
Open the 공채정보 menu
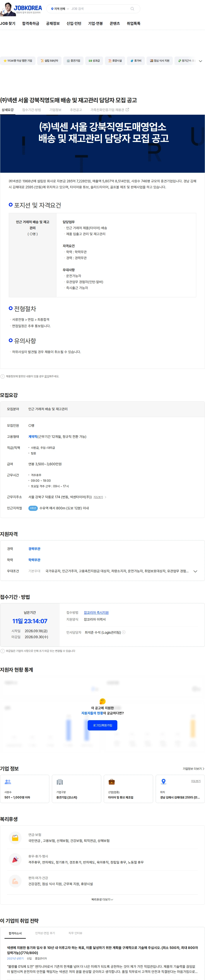(53, 24)
